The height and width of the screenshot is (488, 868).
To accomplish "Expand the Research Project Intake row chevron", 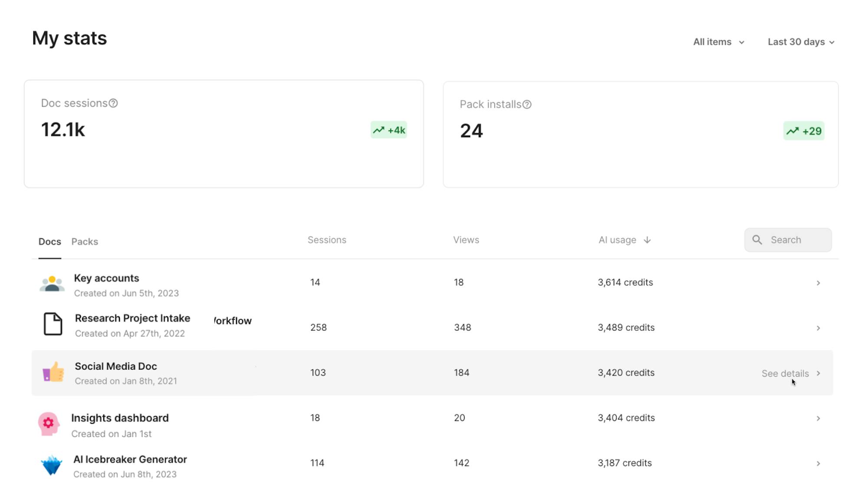I will (818, 328).
